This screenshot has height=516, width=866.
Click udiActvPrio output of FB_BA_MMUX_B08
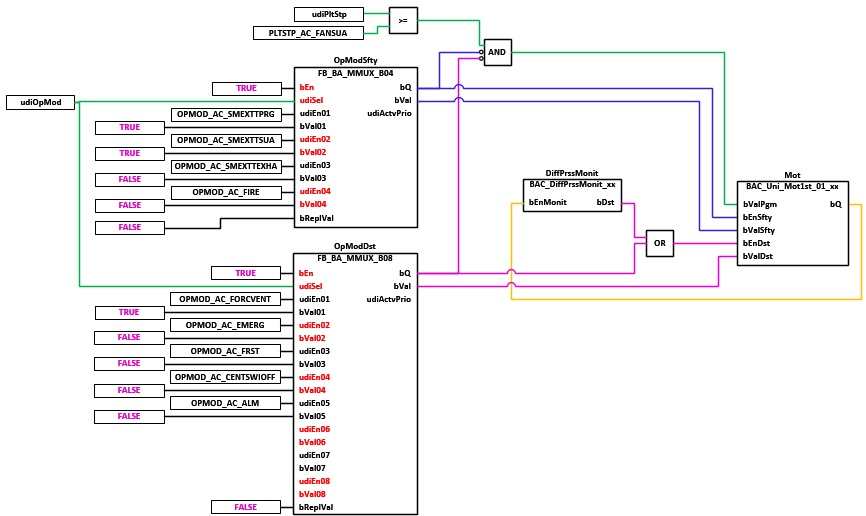[389, 299]
